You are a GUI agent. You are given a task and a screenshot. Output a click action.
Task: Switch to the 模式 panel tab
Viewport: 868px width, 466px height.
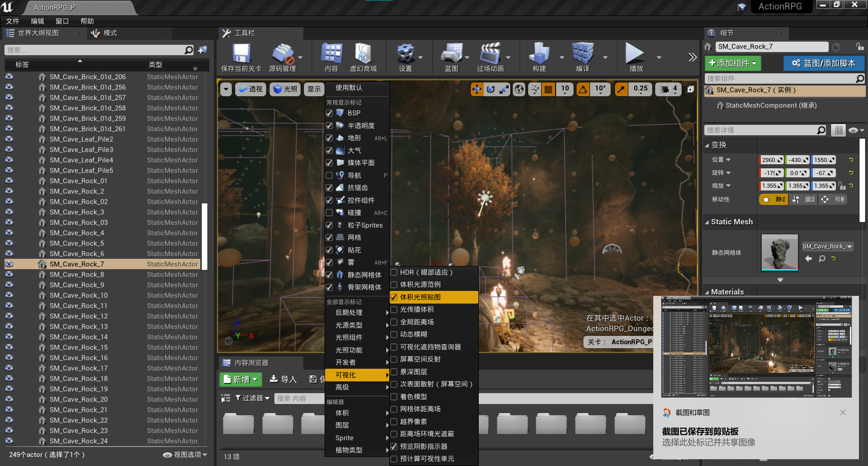pyautogui.click(x=109, y=33)
